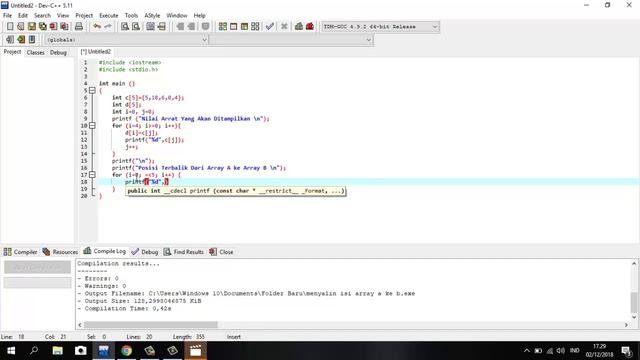
Task: Click the Redo toolbar icon
Action: point(108,27)
